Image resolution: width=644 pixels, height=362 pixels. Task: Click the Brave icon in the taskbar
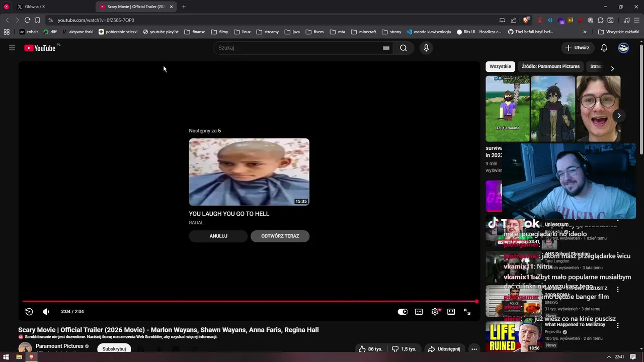31,357
